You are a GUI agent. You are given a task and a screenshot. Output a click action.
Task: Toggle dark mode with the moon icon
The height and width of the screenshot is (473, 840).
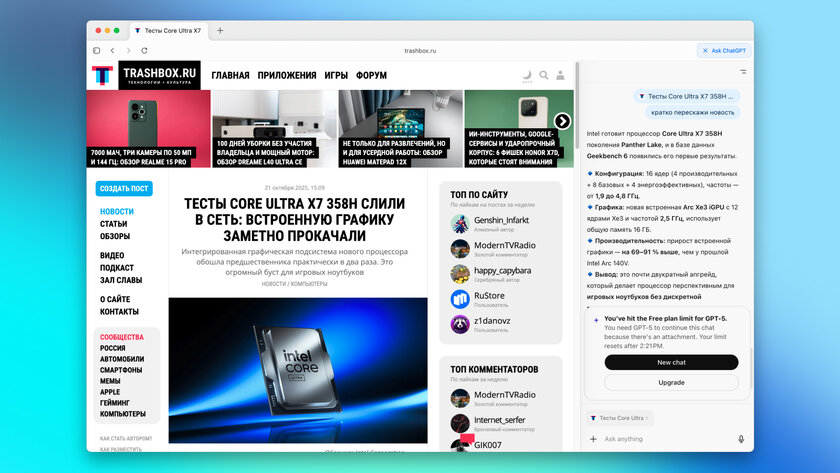(527, 76)
